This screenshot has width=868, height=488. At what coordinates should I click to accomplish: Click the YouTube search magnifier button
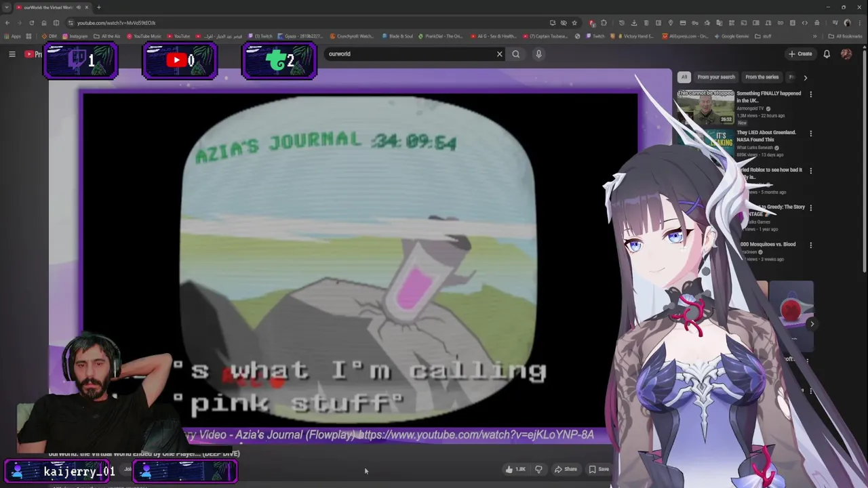[x=516, y=54]
